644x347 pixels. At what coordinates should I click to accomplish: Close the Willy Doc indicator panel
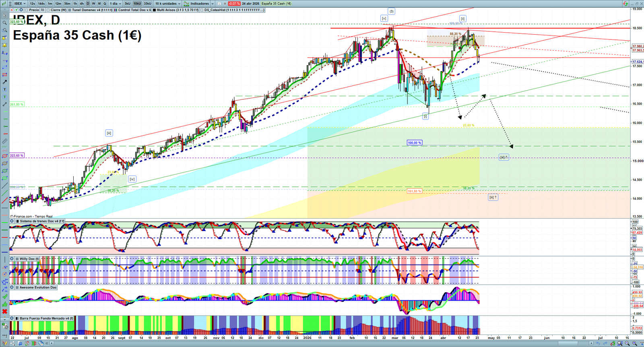pyautogui.click(x=12, y=259)
